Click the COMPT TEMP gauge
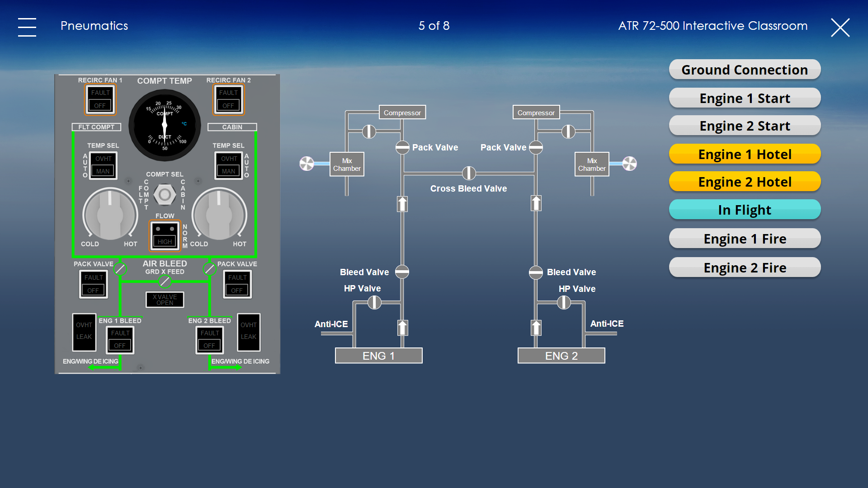 click(x=165, y=125)
